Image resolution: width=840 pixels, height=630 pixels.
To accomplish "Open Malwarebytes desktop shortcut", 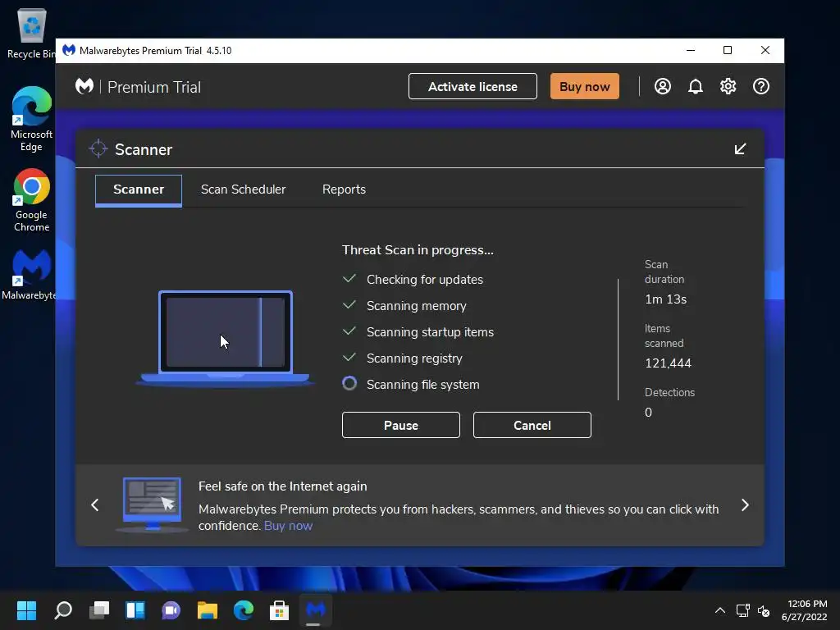I will 30,275.
